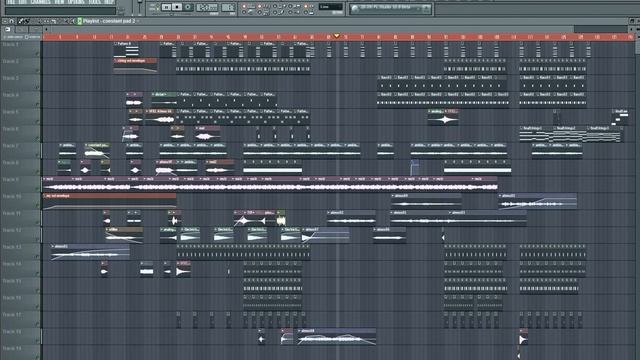Screen dimensions: 640x360
Task: Mute Track 1 via its green LED
Action: click(37, 53)
